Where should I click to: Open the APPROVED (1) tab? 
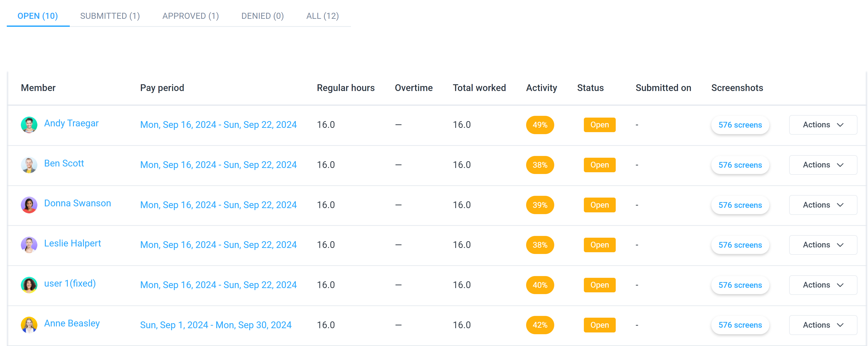(x=190, y=16)
